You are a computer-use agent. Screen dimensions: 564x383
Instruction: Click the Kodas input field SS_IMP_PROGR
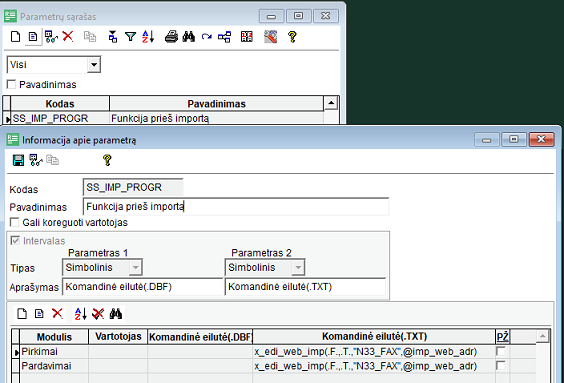pos(133,187)
